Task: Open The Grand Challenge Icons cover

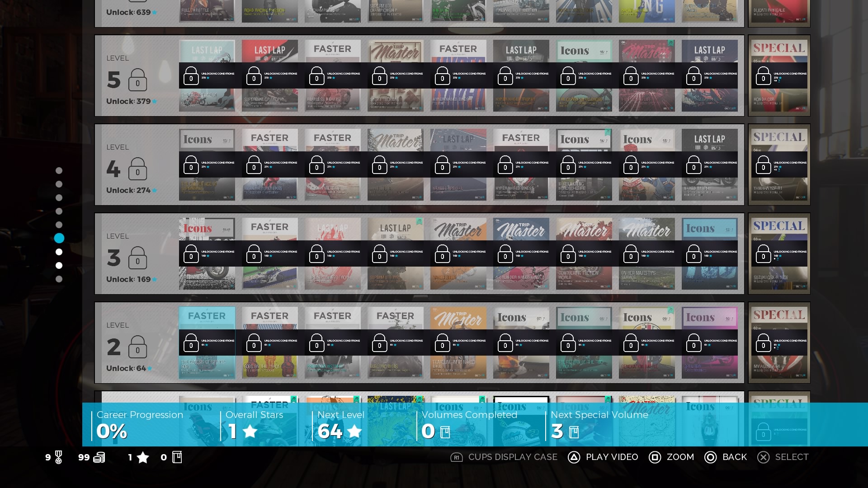Action: click(x=584, y=75)
